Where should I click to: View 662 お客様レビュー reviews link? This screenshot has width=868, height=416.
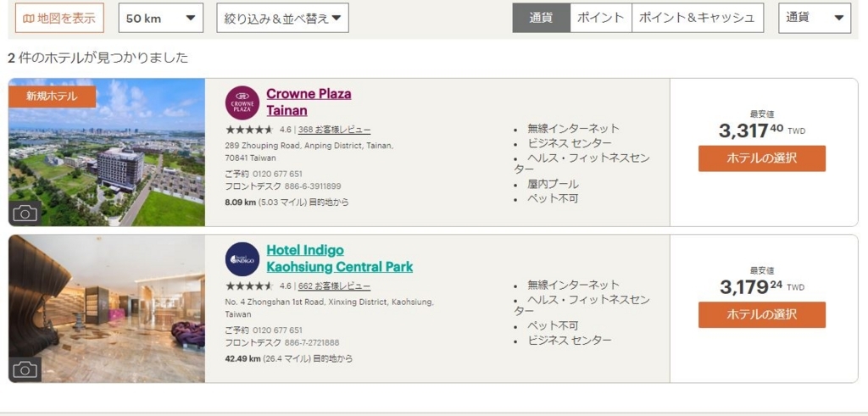334,286
